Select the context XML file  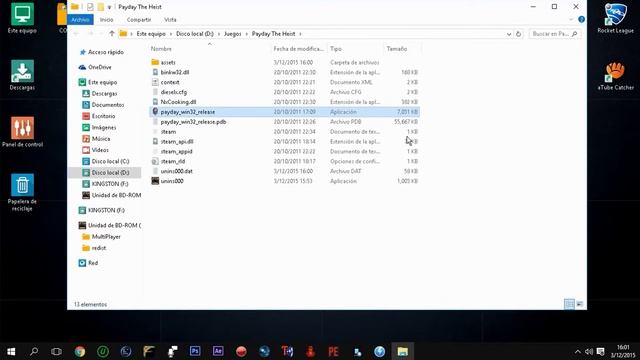[170, 82]
